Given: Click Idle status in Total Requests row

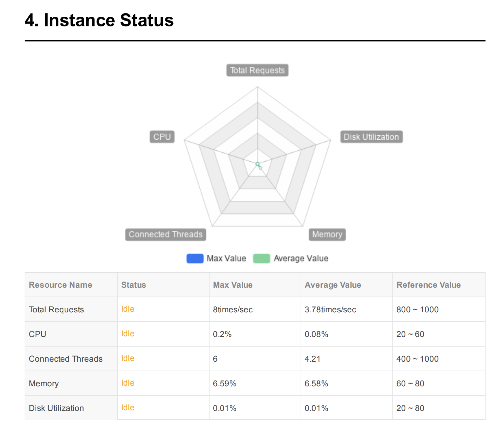Looking at the screenshot, I should [128, 309].
